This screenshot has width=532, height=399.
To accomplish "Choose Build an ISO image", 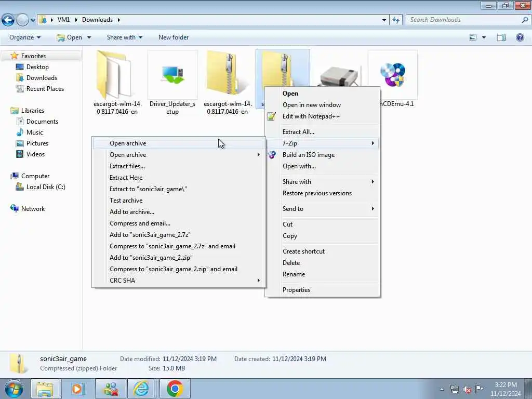I will [322, 155].
